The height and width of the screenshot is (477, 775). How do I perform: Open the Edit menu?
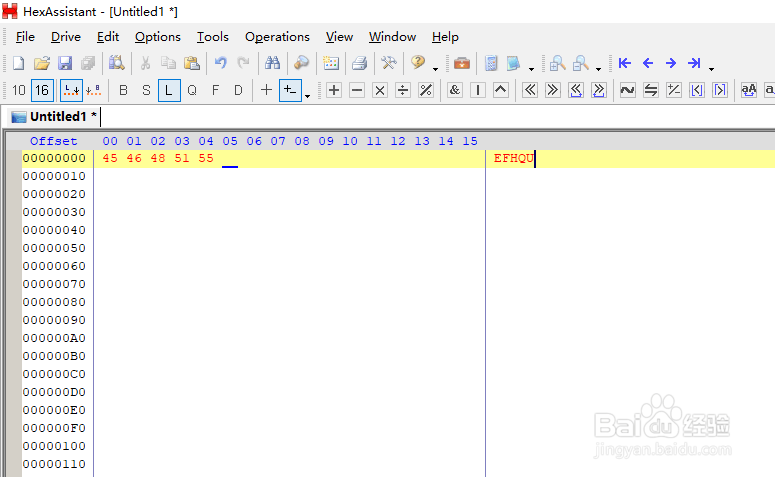click(x=108, y=37)
